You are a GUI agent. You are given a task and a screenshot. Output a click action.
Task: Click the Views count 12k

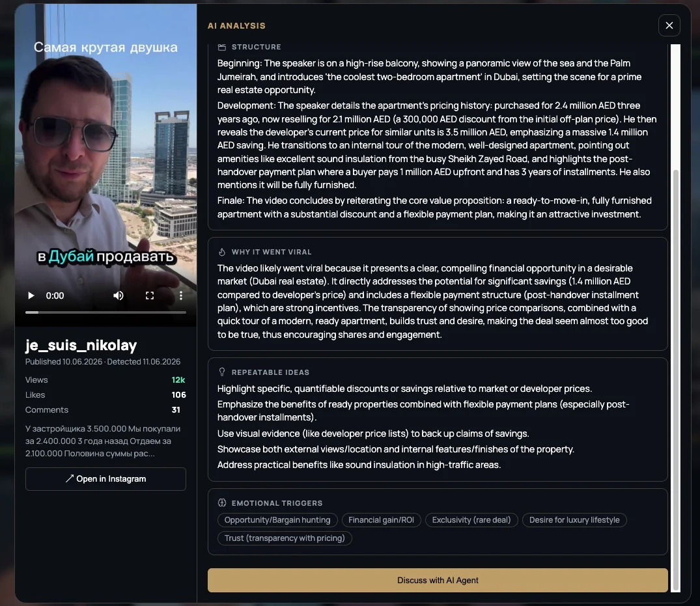pyautogui.click(x=178, y=379)
